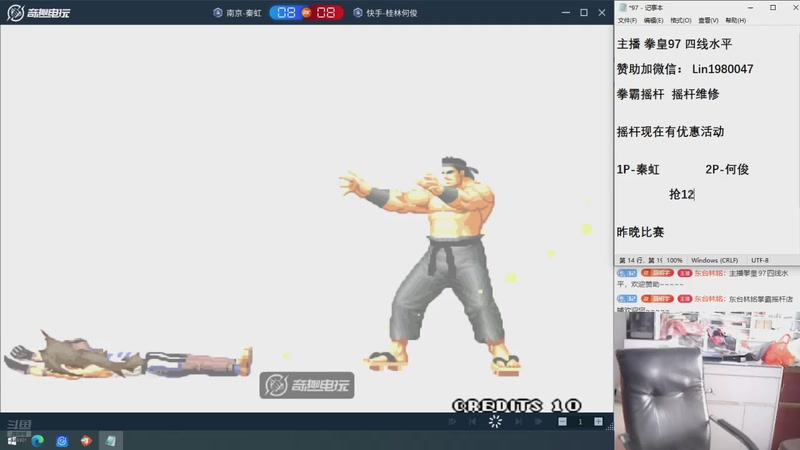Open the orange fish app in taskbar

click(x=86, y=441)
